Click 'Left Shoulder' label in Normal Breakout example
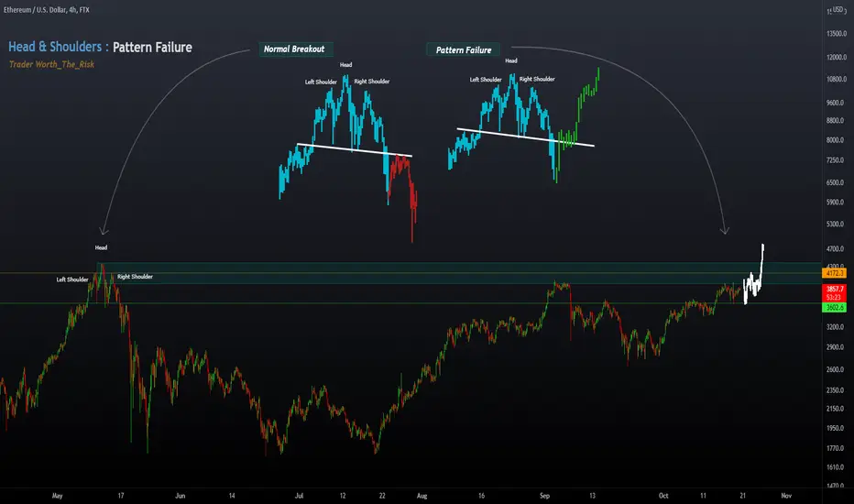The width and height of the screenshot is (854, 504). (x=321, y=82)
